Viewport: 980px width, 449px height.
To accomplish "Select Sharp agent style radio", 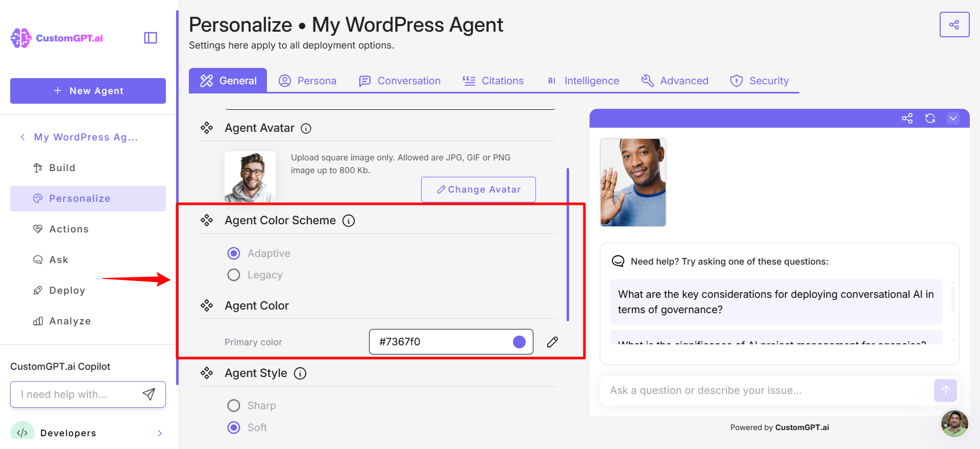I will [x=234, y=406].
